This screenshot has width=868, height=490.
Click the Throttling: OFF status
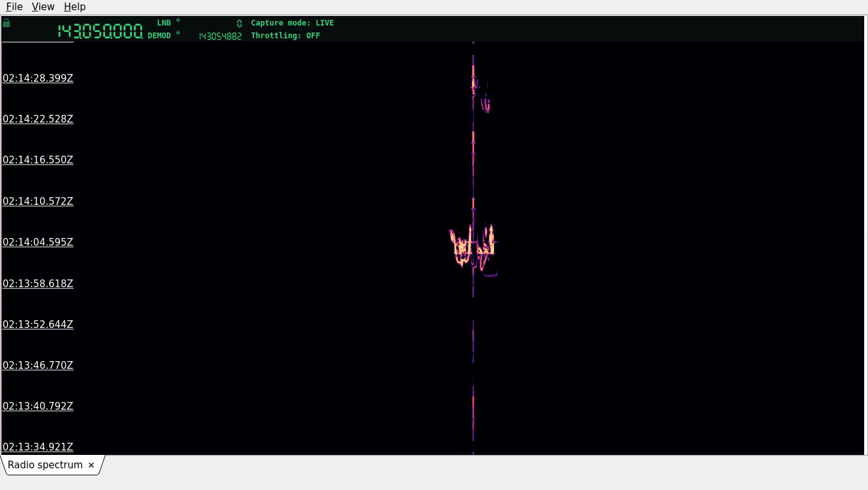(x=285, y=36)
